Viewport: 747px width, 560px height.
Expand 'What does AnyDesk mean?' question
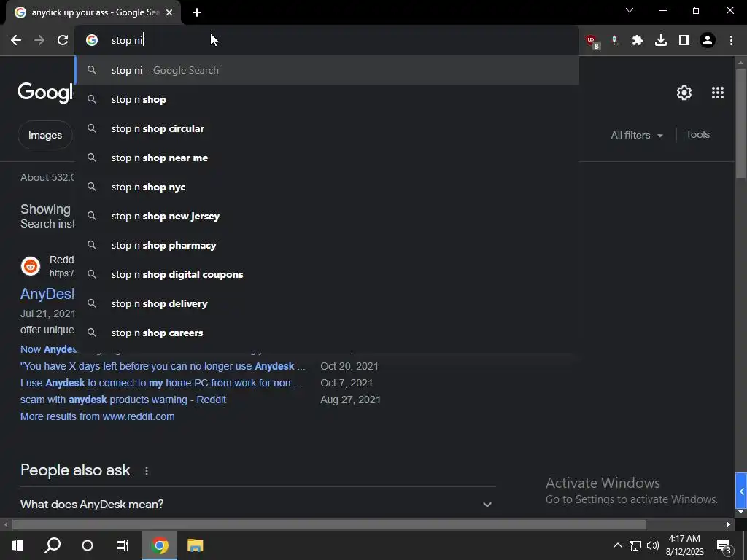258,504
